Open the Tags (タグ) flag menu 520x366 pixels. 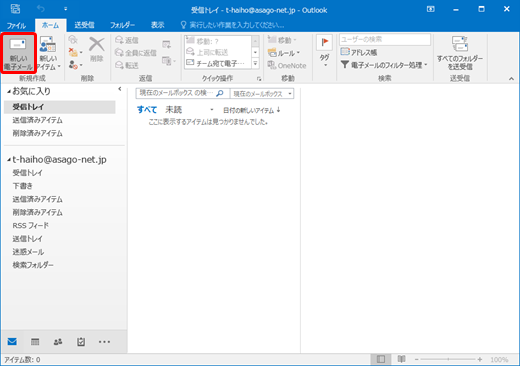(x=324, y=52)
